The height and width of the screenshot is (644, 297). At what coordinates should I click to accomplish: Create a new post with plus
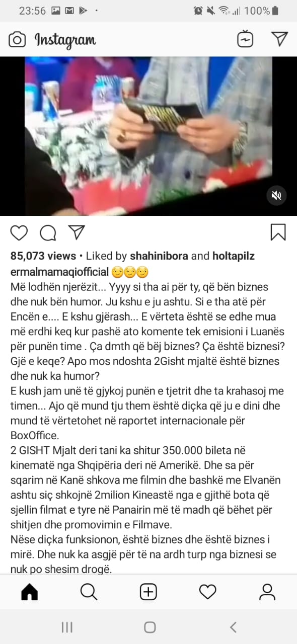[x=148, y=592]
